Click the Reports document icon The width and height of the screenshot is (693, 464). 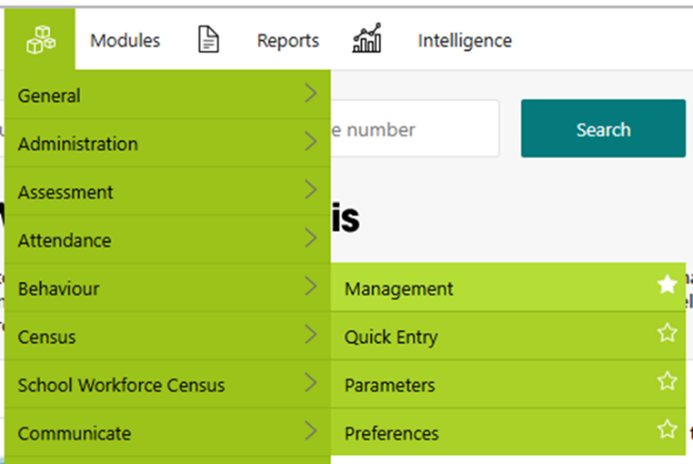click(208, 40)
